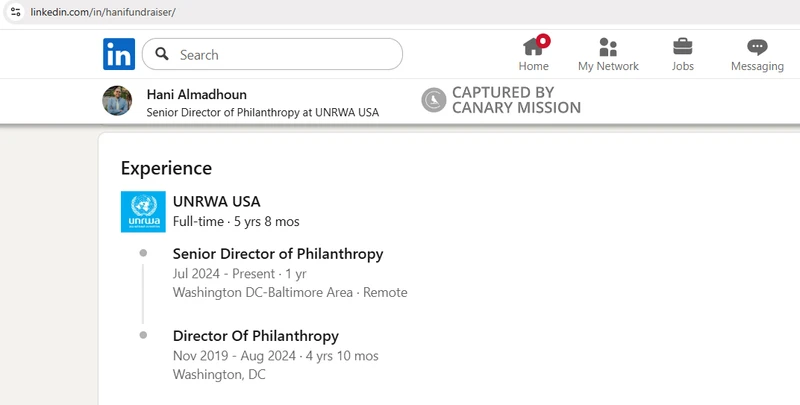Click the Hani Almadhoun name in header
This screenshot has width=800, height=405.
point(196,94)
